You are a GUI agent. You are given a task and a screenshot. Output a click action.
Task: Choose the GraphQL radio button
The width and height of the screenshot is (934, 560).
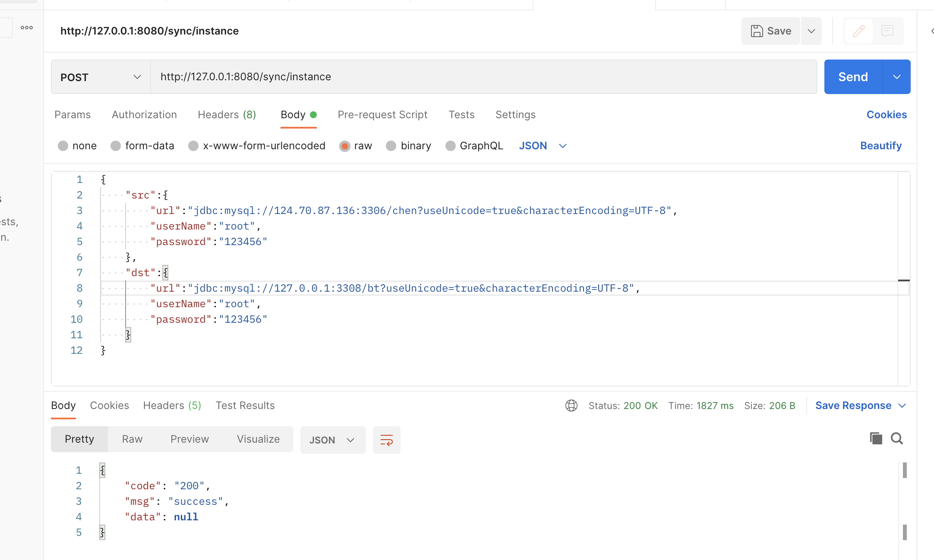point(450,146)
